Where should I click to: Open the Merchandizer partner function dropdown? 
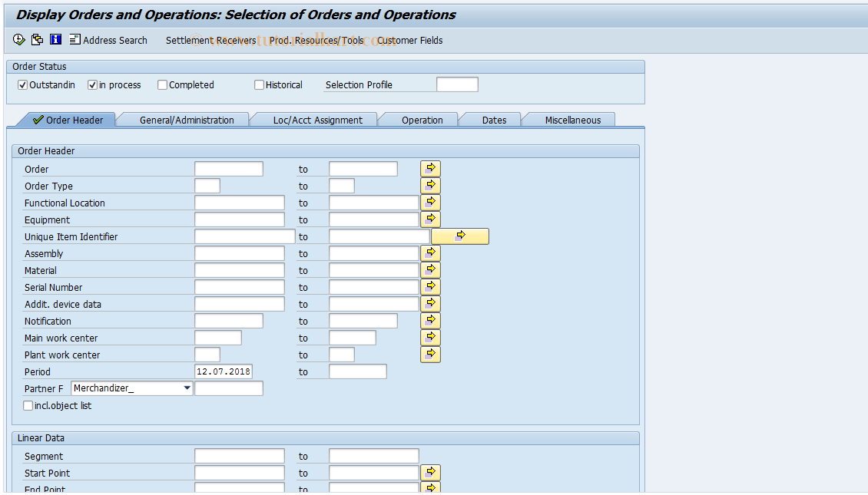(187, 388)
